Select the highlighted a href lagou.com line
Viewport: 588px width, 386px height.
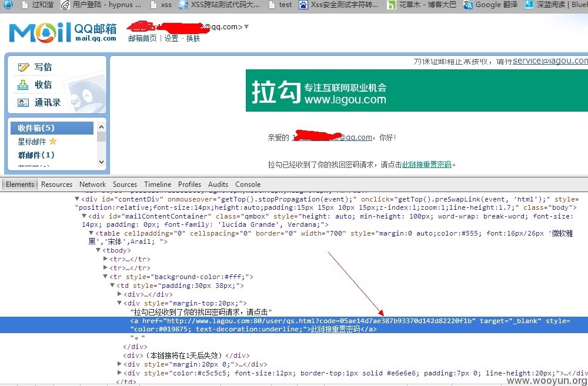pos(294,325)
